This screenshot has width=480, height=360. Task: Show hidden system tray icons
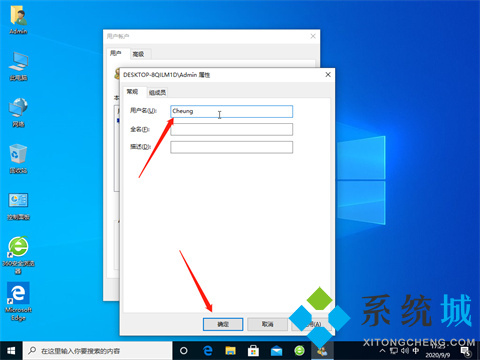[383, 351]
